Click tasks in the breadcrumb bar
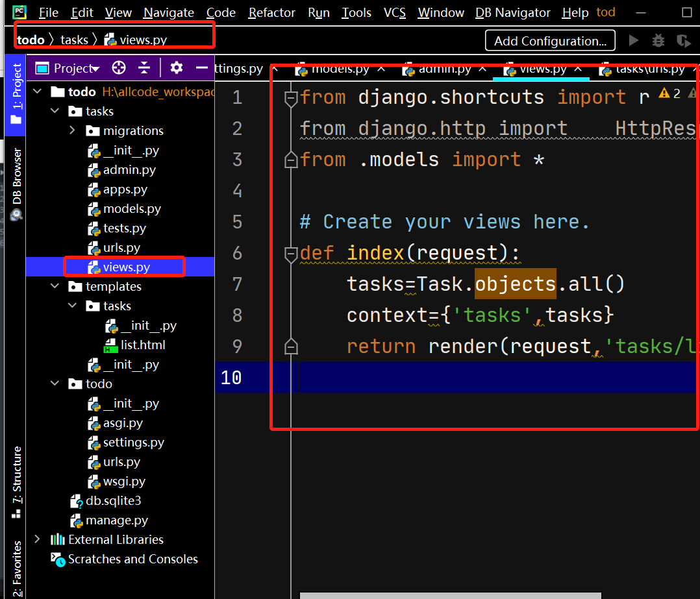This screenshot has height=599, width=700. point(74,40)
